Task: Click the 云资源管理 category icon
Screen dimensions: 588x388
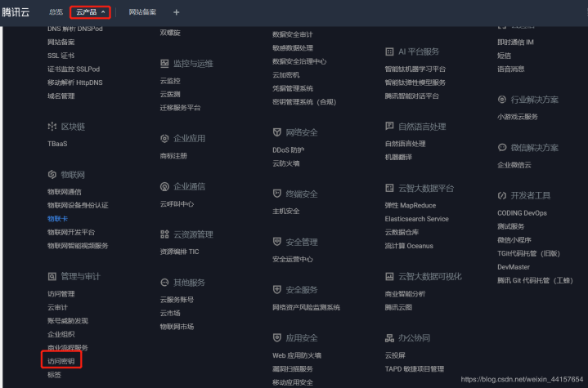Action: (x=164, y=234)
